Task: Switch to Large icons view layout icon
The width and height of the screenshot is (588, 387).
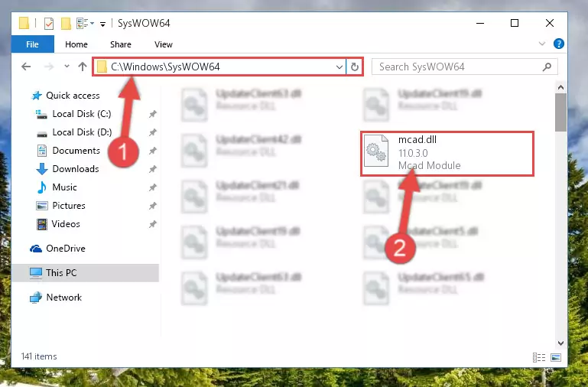Action: (556, 357)
